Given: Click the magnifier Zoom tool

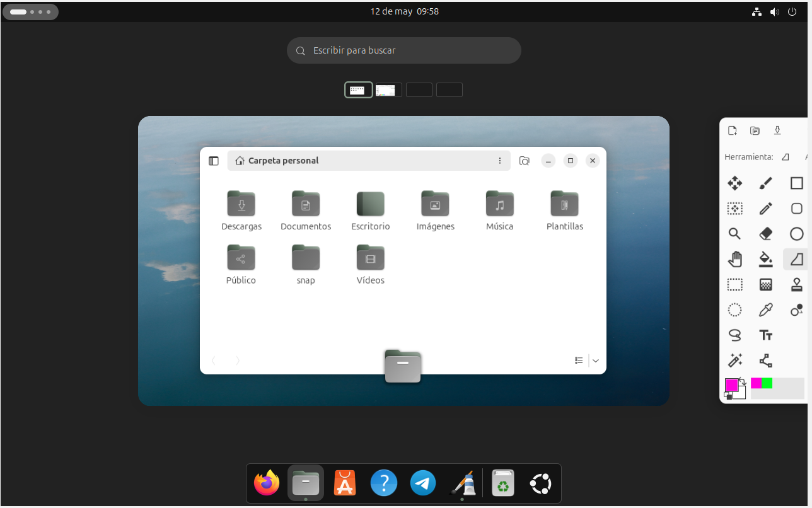Looking at the screenshot, I should click(x=734, y=234).
